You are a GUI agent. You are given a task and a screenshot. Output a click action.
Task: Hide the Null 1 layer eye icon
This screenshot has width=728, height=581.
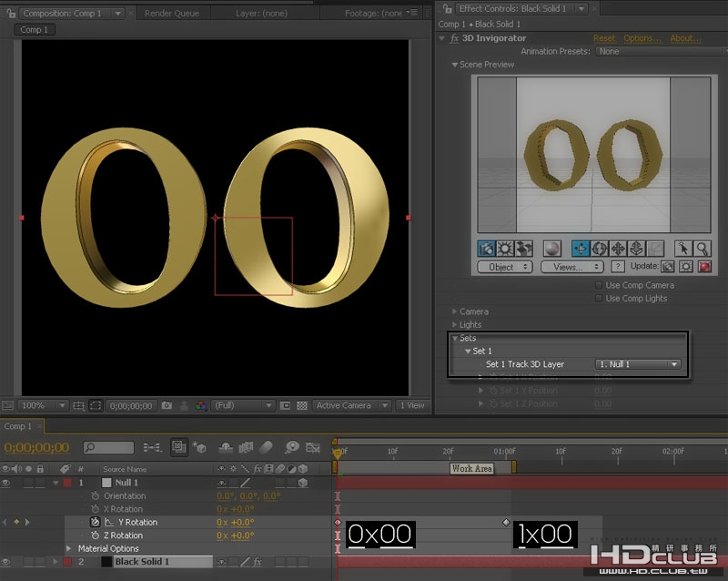click(x=8, y=483)
